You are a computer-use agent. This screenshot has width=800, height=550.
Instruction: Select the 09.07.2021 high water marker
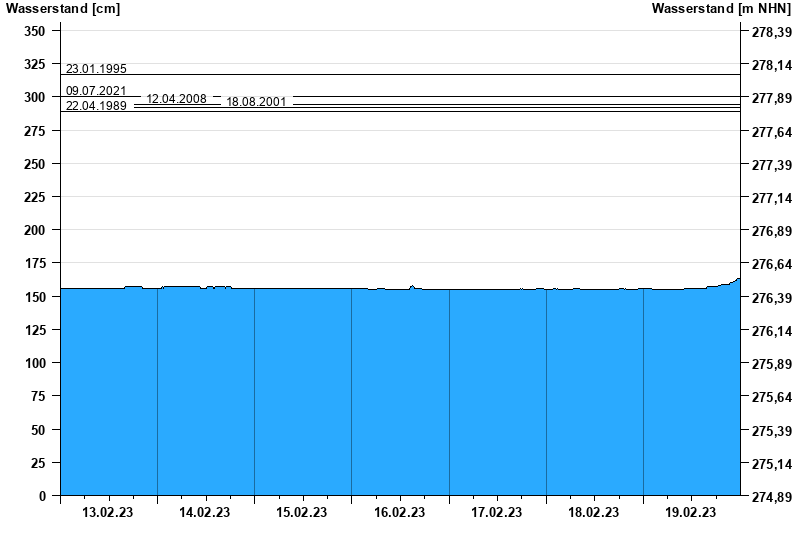(x=96, y=91)
